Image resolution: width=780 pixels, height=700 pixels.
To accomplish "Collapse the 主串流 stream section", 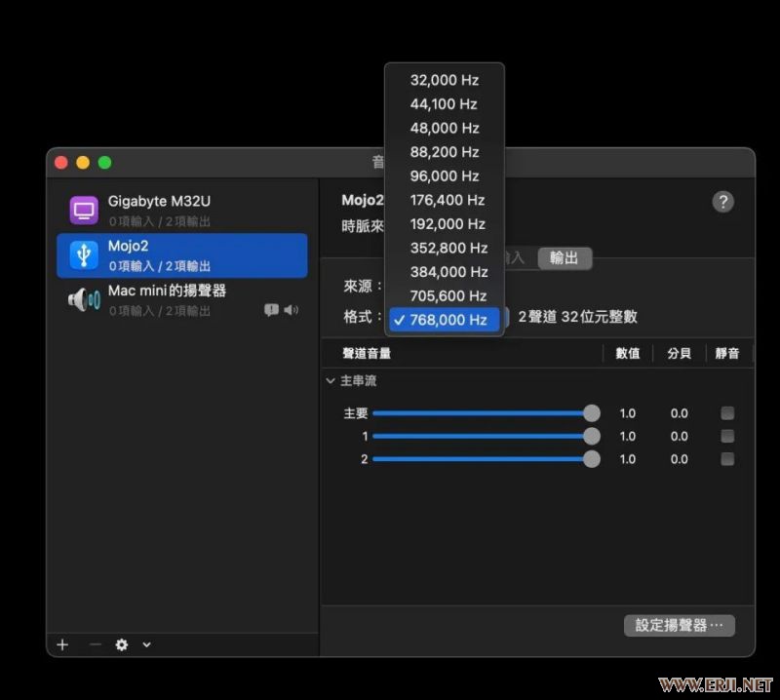I will click(331, 381).
